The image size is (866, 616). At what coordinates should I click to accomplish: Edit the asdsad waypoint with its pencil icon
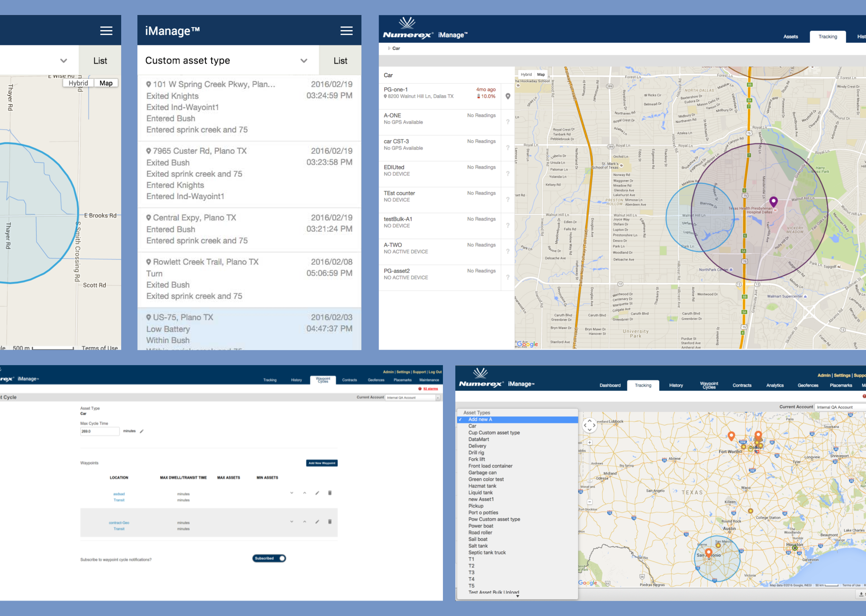(317, 493)
